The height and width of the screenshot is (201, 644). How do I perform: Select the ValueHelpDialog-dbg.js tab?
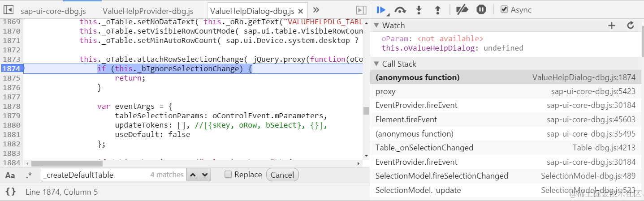coord(252,11)
